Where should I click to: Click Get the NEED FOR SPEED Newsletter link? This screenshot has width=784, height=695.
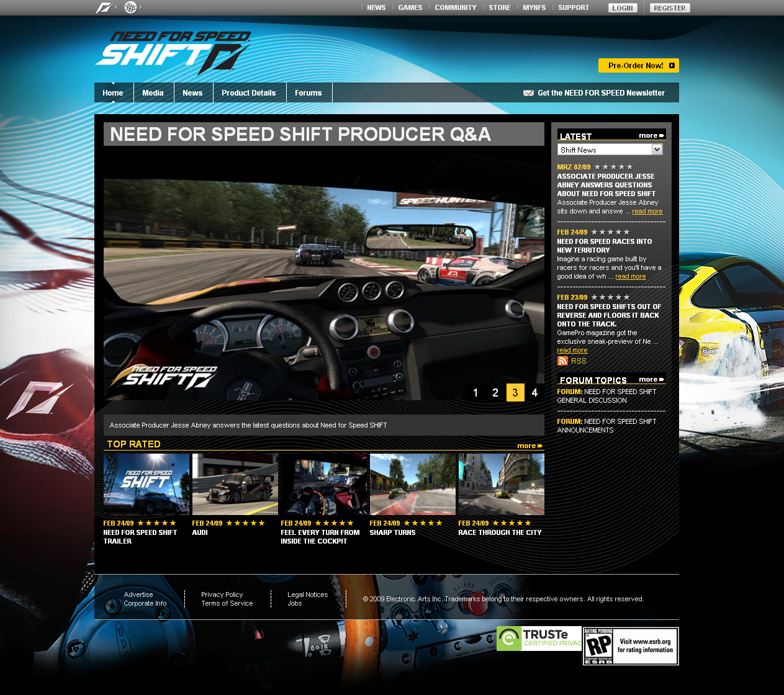pyautogui.click(x=601, y=93)
